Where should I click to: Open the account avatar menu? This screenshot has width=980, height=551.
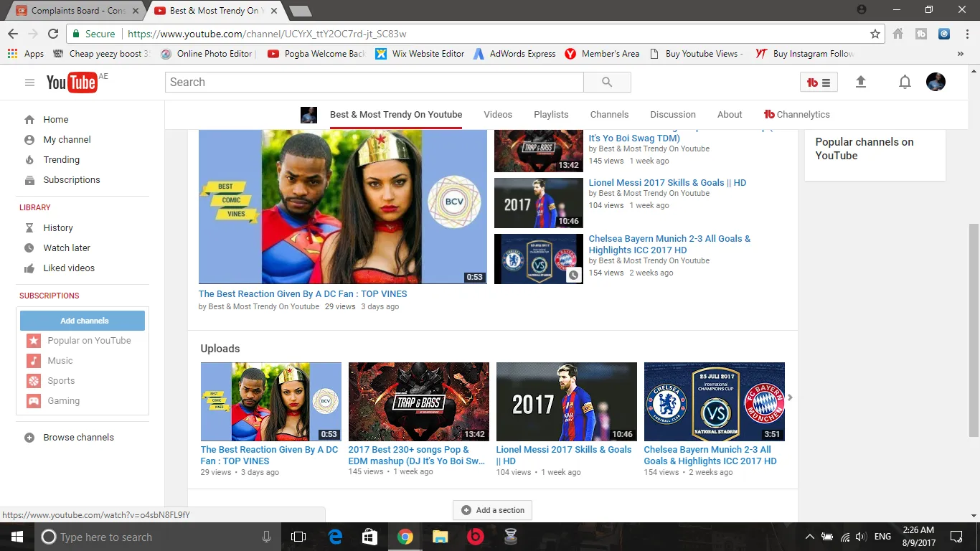[936, 83]
